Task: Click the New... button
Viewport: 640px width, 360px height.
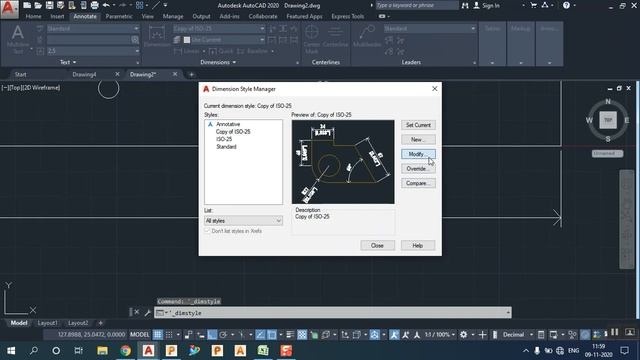Action: coord(418,140)
